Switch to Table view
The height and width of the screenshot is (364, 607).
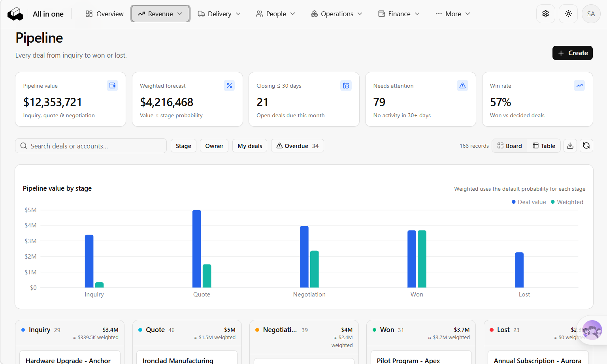click(544, 146)
